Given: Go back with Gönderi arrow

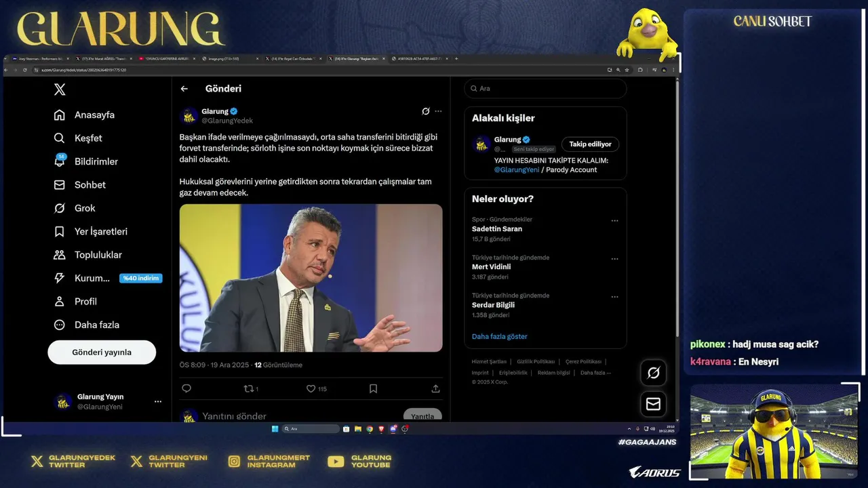Looking at the screenshot, I should point(184,89).
